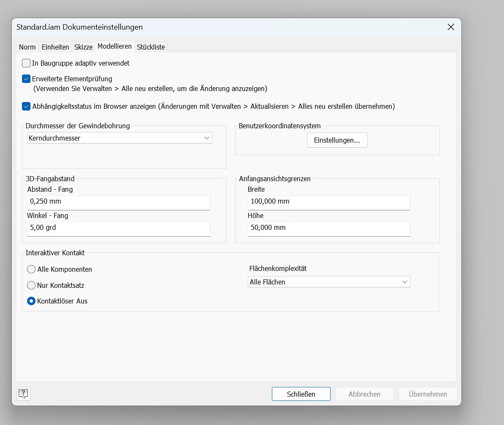504x425 pixels.
Task: Choose Nur Kontaktsatz radio option
Action: [x=31, y=285]
